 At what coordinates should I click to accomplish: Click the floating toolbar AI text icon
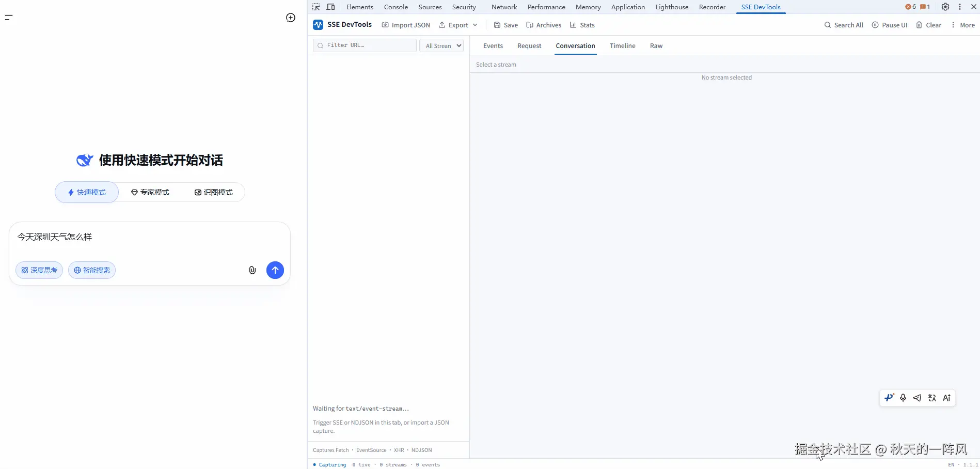946,398
